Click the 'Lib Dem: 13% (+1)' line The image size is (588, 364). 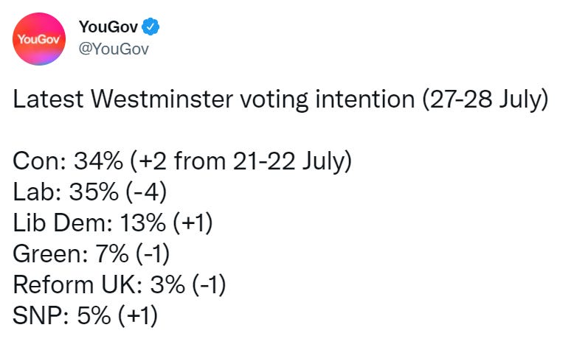pyautogui.click(x=113, y=223)
